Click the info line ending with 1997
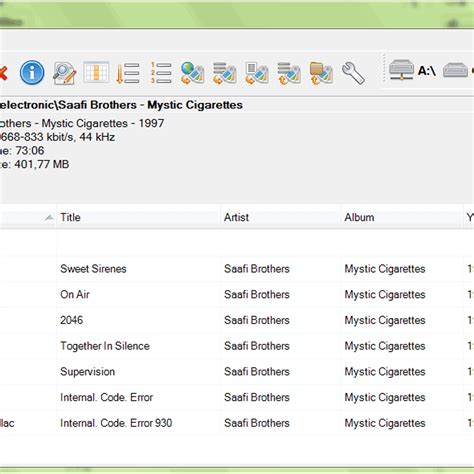Image resolution: width=474 pixels, height=474 pixels. (x=82, y=123)
